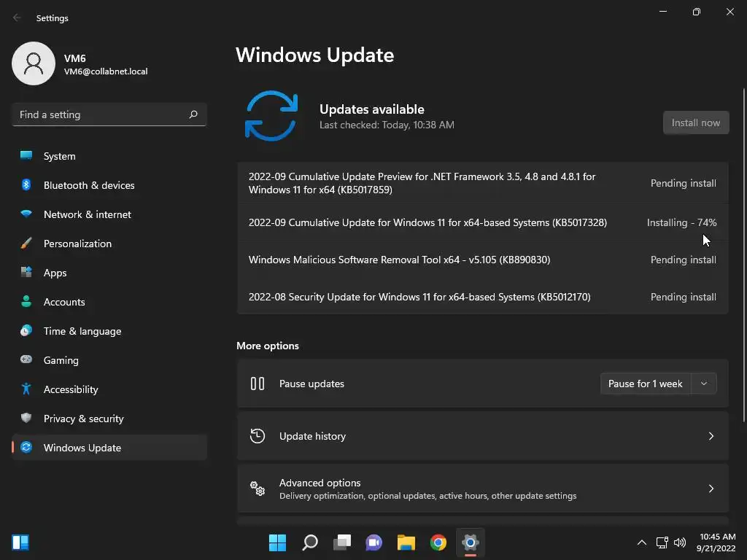Open the Accounts settings page

(x=109, y=302)
